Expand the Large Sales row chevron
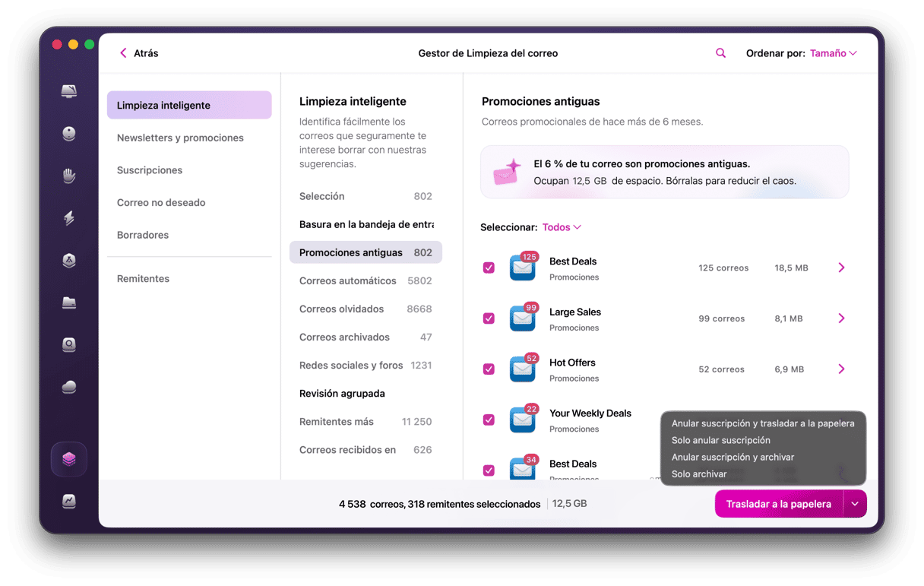The width and height of the screenshot is (924, 586). point(841,318)
